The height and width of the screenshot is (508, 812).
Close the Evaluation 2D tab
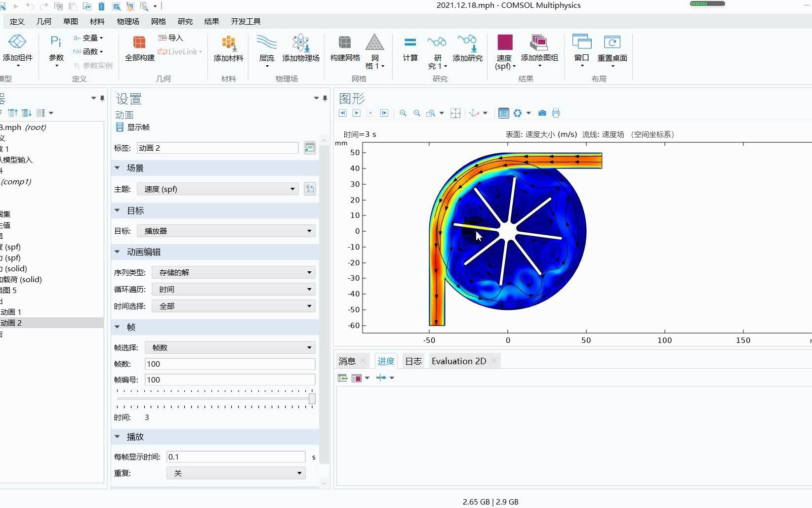(x=493, y=361)
